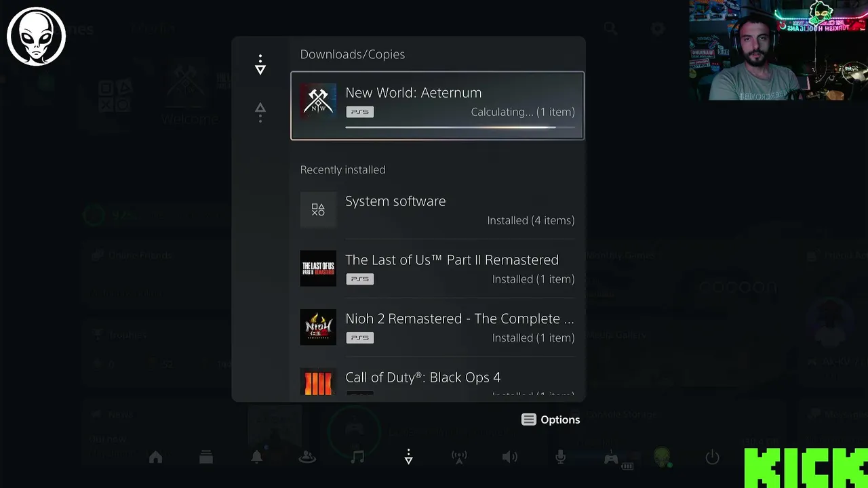Select the Downloads/Uploads icon in bottom bar

(408, 457)
